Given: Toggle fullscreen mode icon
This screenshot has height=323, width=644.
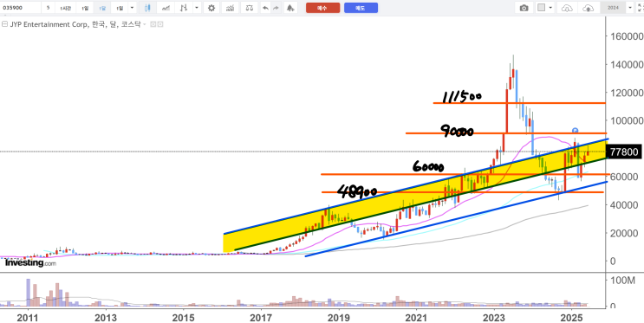Looking at the screenshot, I should [x=640, y=8].
